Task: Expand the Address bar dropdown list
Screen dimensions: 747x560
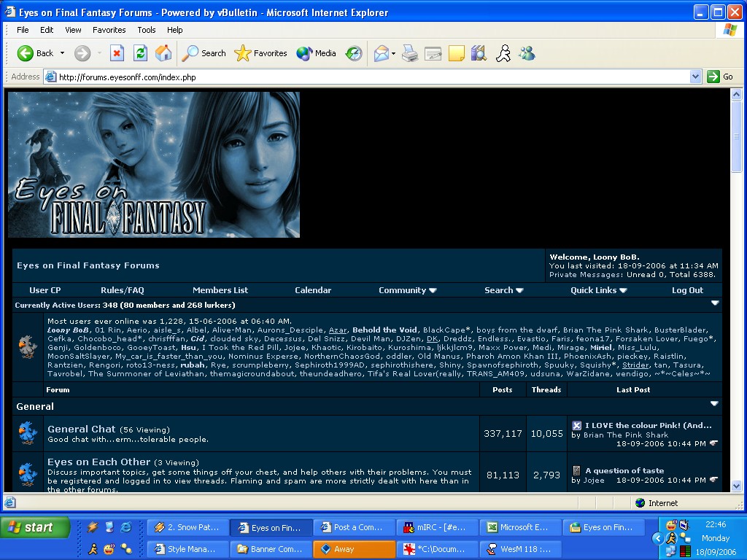Action: click(x=695, y=77)
